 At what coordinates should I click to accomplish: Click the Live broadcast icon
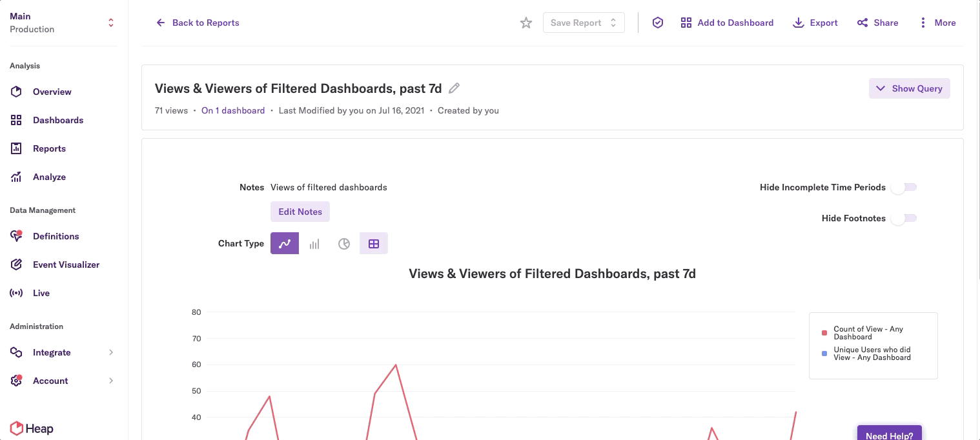point(16,293)
